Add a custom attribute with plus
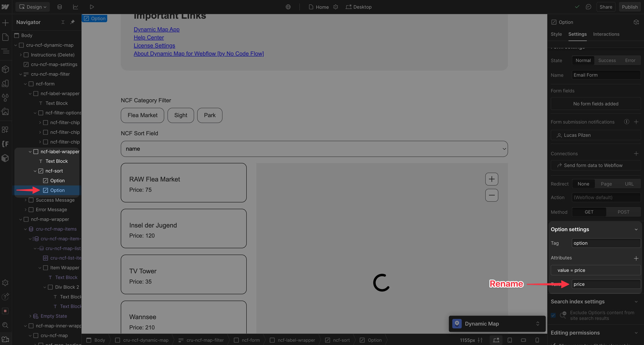644x345 pixels. coord(636,258)
